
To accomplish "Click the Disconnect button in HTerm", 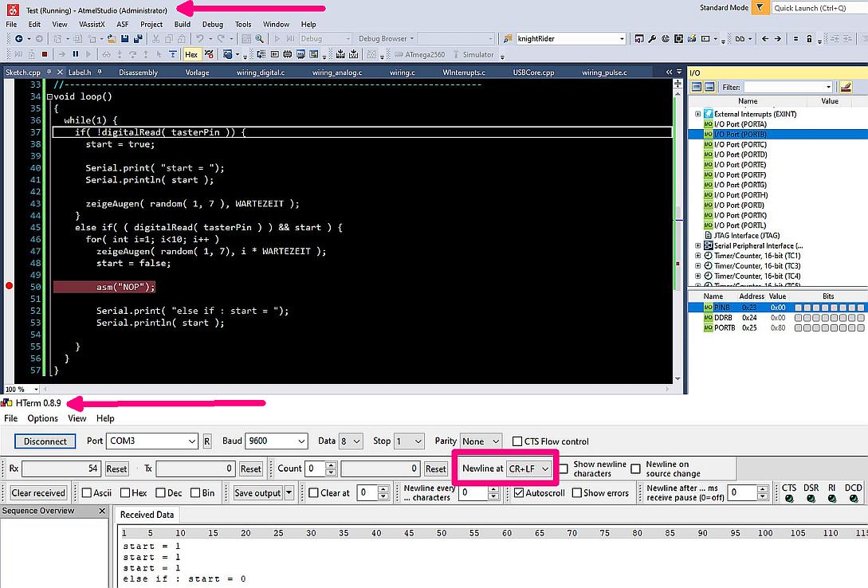I will [x=45, y=441].
